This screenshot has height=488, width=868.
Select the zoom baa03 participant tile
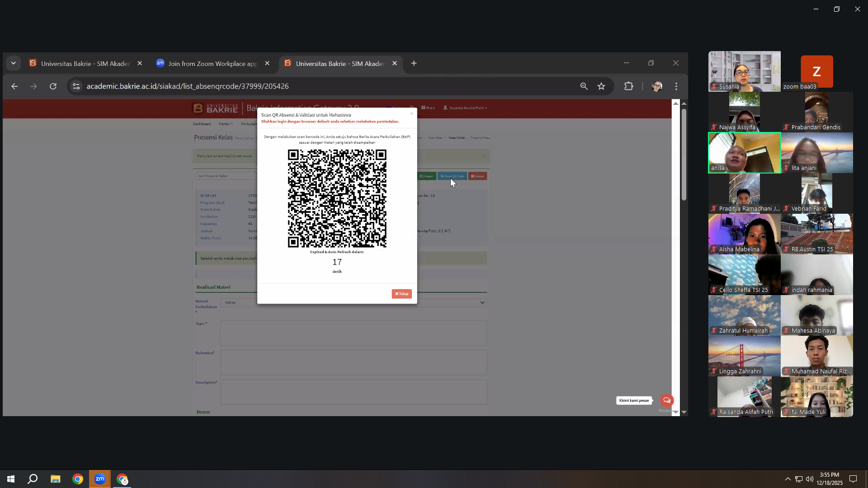816,71
